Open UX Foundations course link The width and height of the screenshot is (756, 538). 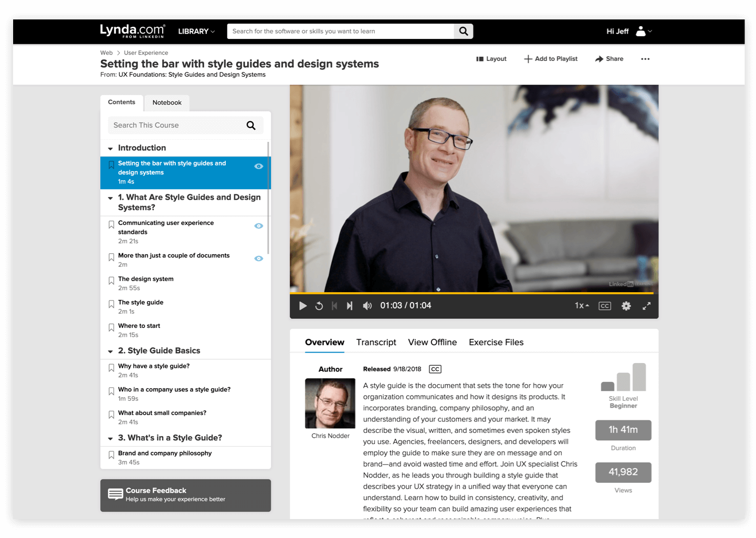(x=192, y=75)
